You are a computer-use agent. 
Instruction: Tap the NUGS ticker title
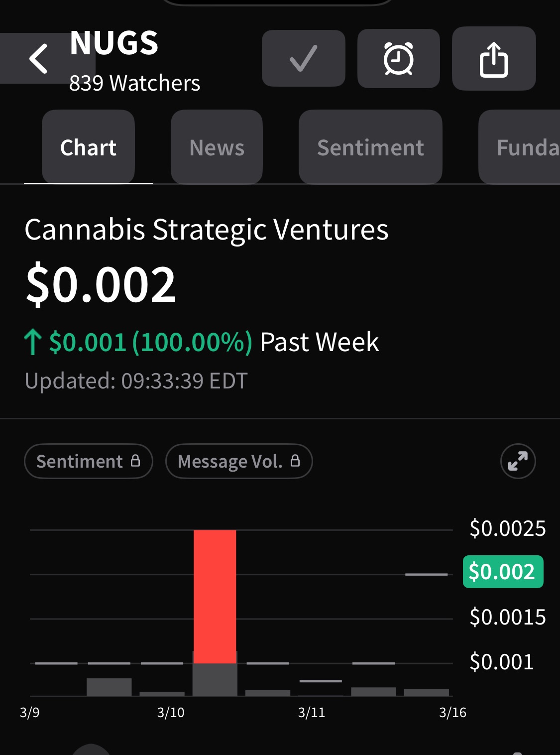(x=114, y=43)
